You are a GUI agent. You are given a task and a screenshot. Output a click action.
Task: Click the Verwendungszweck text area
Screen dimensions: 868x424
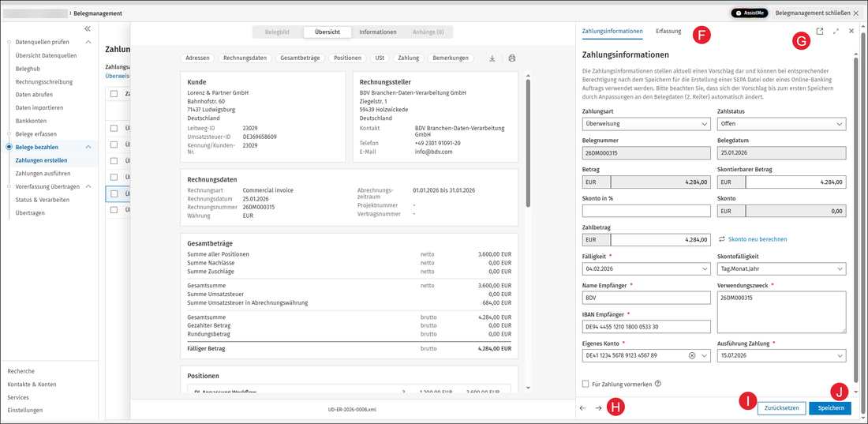[782, 312]
